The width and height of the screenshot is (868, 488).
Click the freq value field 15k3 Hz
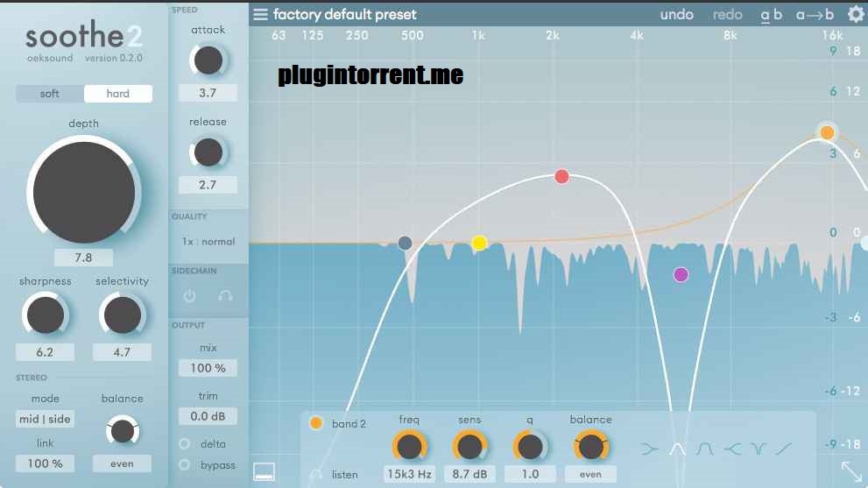[x=409, y=474]
